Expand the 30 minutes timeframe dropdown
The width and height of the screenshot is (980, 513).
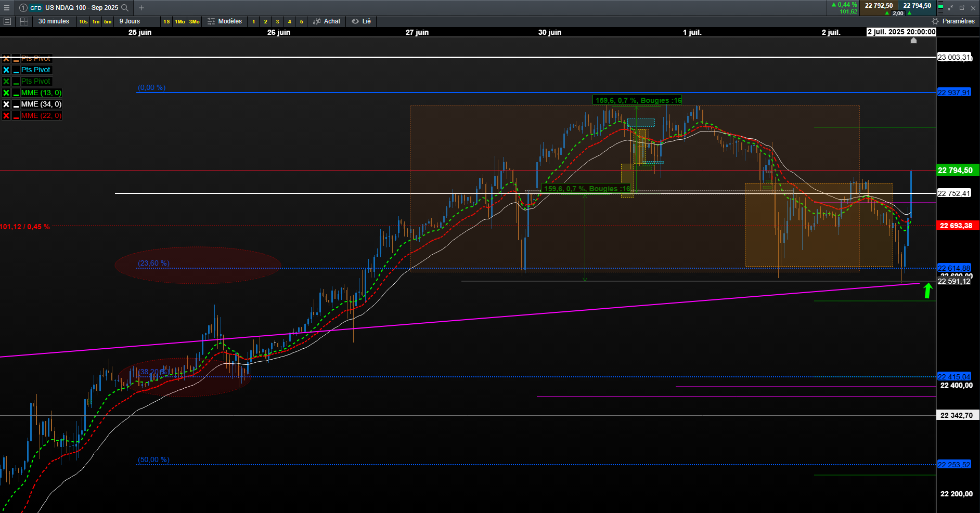(54, 21)
